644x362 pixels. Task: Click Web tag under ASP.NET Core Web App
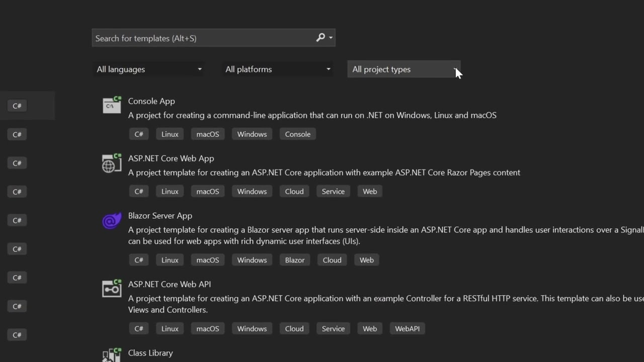[x=370, y=192]
